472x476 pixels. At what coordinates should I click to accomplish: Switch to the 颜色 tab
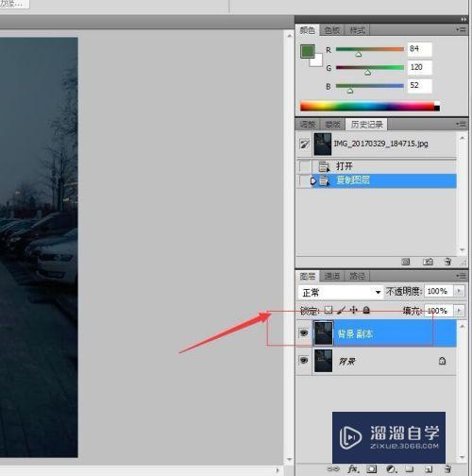click(307, 30)
